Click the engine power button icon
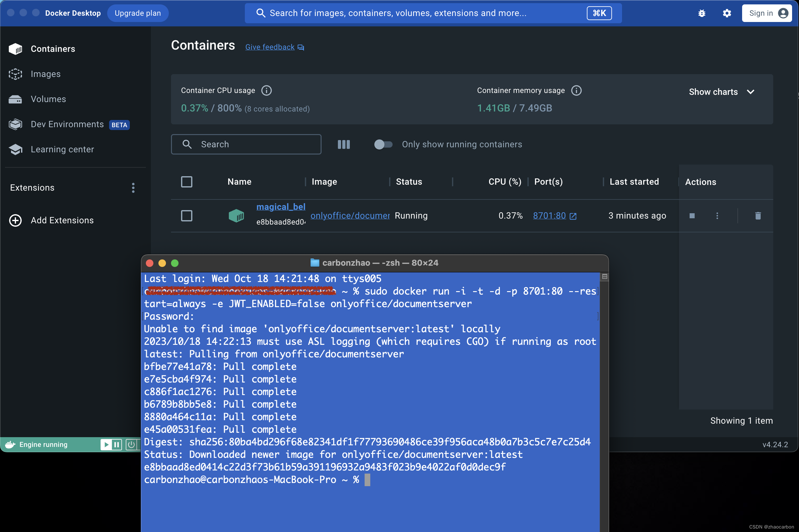 tap(131, 444)
